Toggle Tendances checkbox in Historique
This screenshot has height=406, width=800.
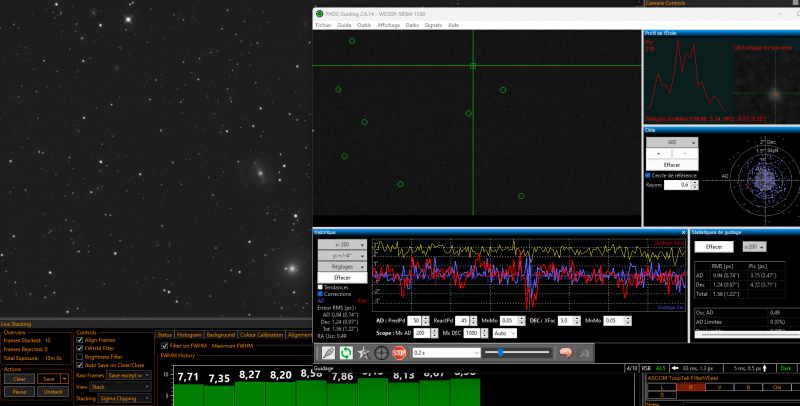pos(320,287)
